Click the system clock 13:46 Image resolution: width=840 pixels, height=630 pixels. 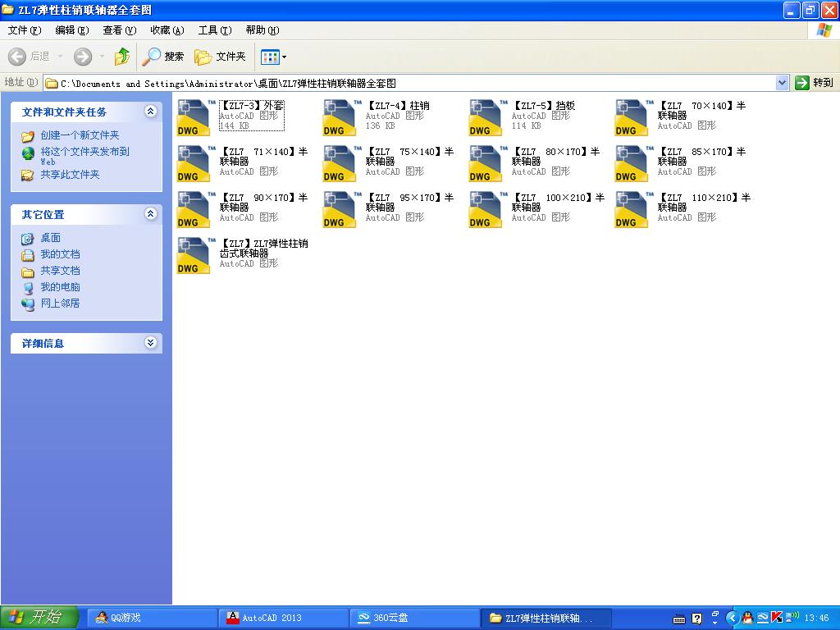pos(816,619)
